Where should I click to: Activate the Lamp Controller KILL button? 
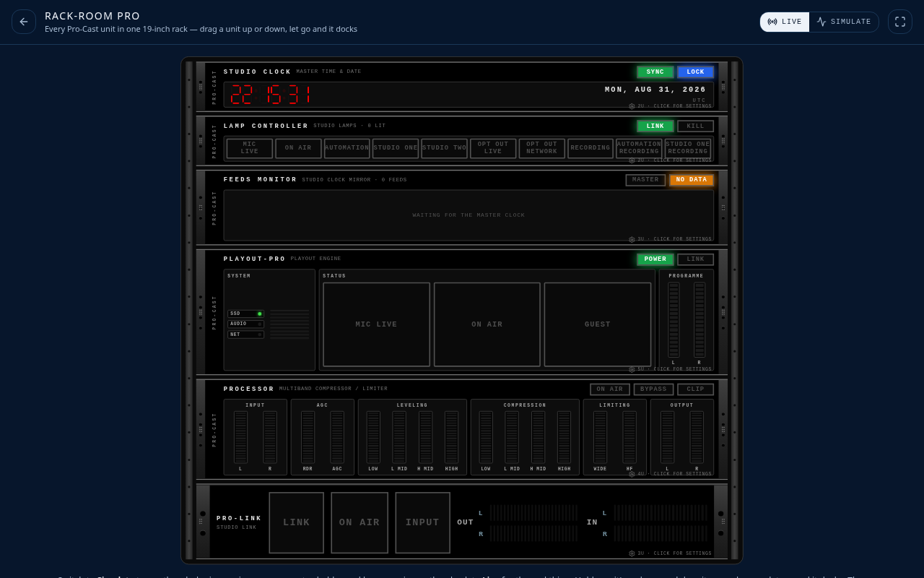pyautogui.click(x=696, y=126)
